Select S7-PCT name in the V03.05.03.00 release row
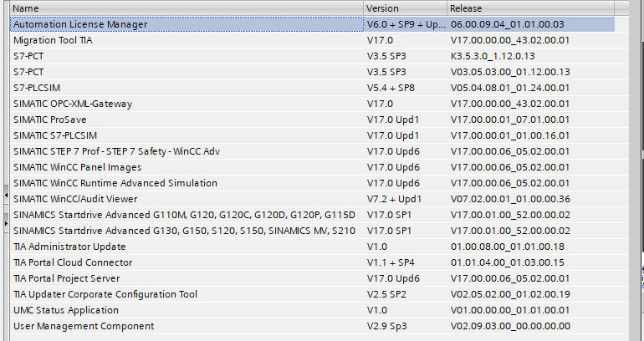644x341 pixels. [28, 72]
